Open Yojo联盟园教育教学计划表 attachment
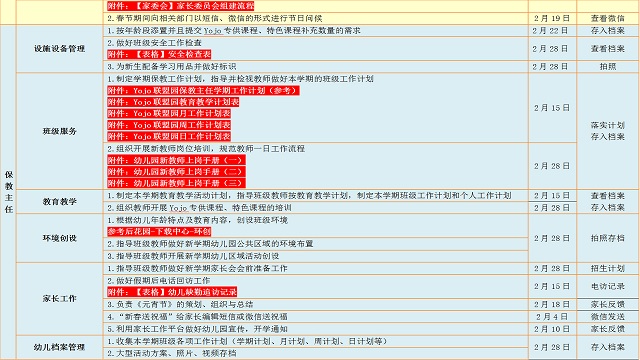Viewport: 640px width, 360px height. (x=173, y=102)
